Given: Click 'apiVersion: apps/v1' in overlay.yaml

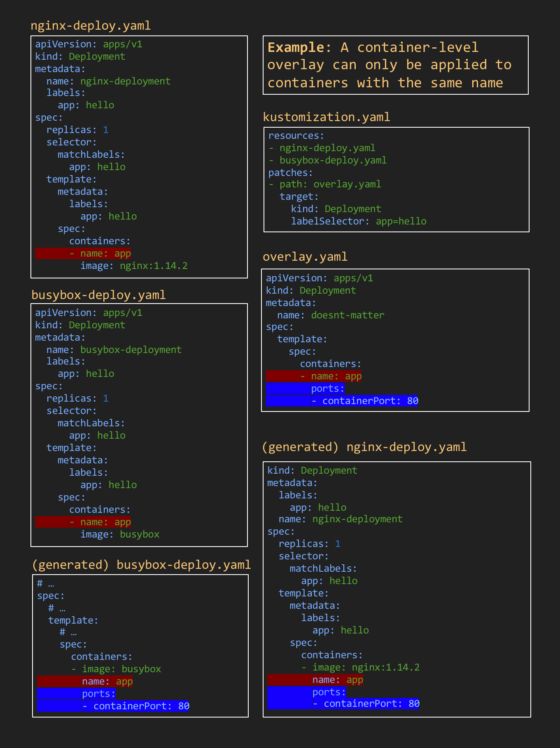Looking at the screenshot, I should tap(320, 278).
